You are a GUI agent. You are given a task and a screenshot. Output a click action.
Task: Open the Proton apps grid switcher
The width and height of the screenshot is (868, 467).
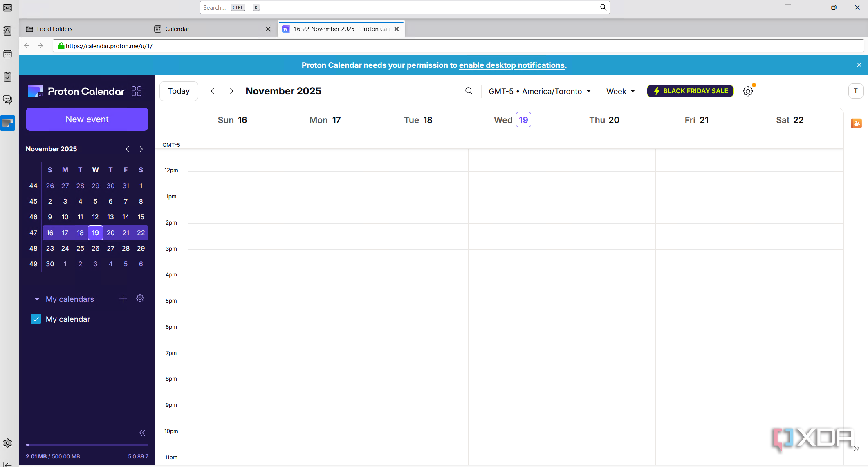pyautogui.click(x=137, y=91)
